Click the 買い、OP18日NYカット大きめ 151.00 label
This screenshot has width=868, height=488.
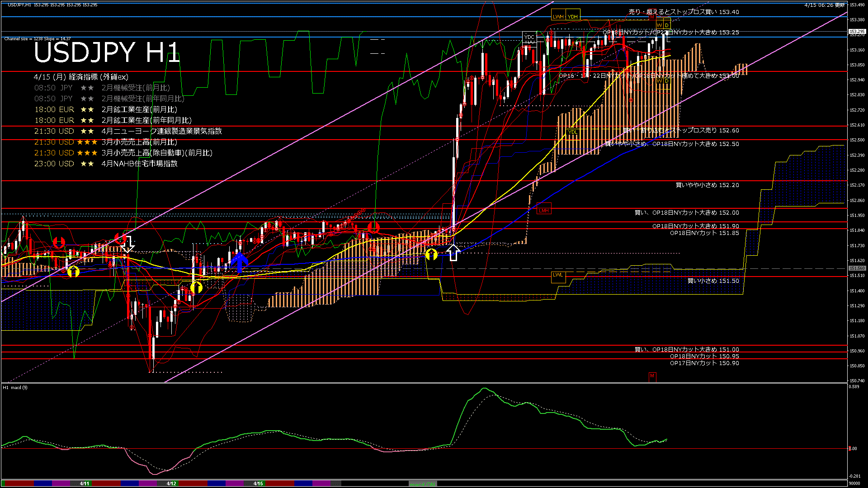click(x=687, y=349)
